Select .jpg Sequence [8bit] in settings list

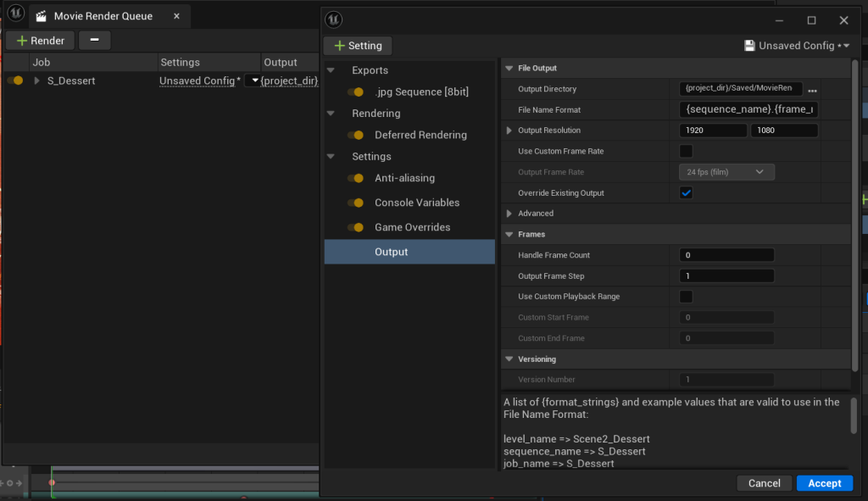click(x=421, y=92)
